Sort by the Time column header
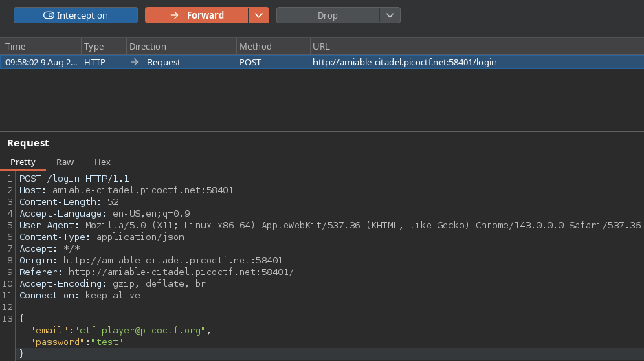The height and width of the screenshot is (361, 644). tap(41, 46)
